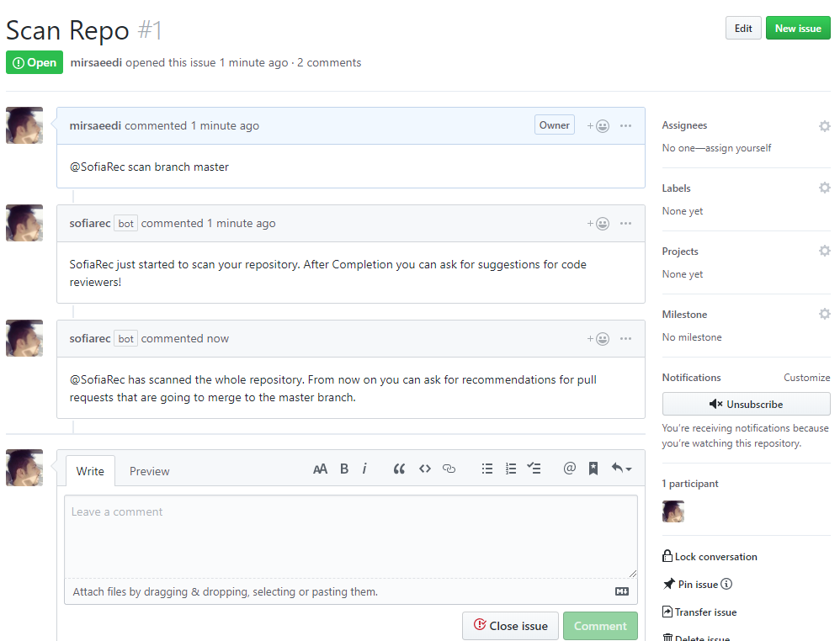
Task: Open options menu on sofiarec 'commented 1 minute ago'
Action: (x=625, y=223)
